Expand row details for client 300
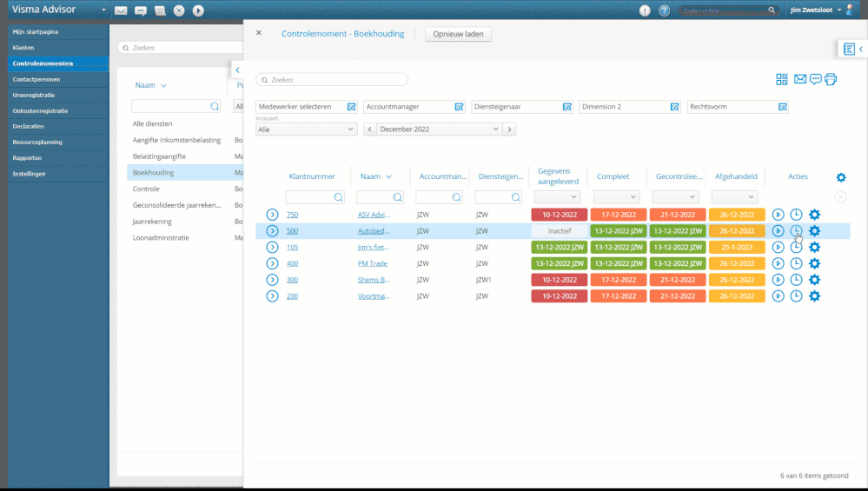The height and width of the screenshot is (491, 868). tap(272, 280)
